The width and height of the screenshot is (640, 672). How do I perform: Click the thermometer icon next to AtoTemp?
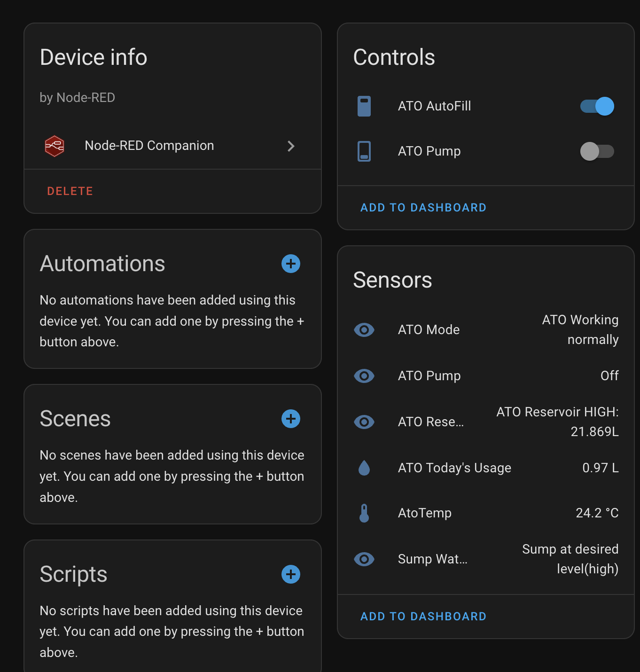(x=364, y=513)
